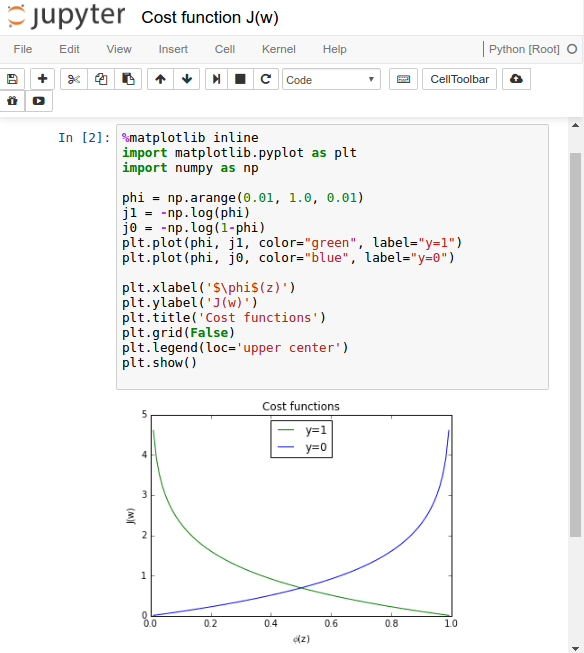Restart the kernel icon

click(x=266, y=79)
